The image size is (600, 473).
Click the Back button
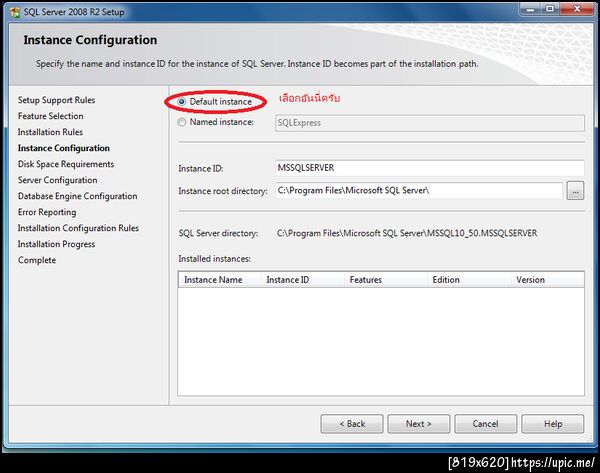[x=352, y=424]
